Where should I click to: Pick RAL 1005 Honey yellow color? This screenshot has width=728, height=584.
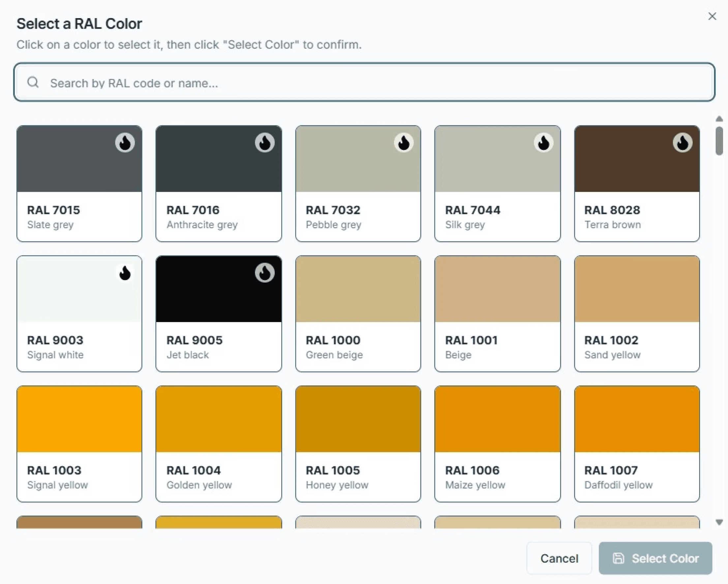click(358, 443)
